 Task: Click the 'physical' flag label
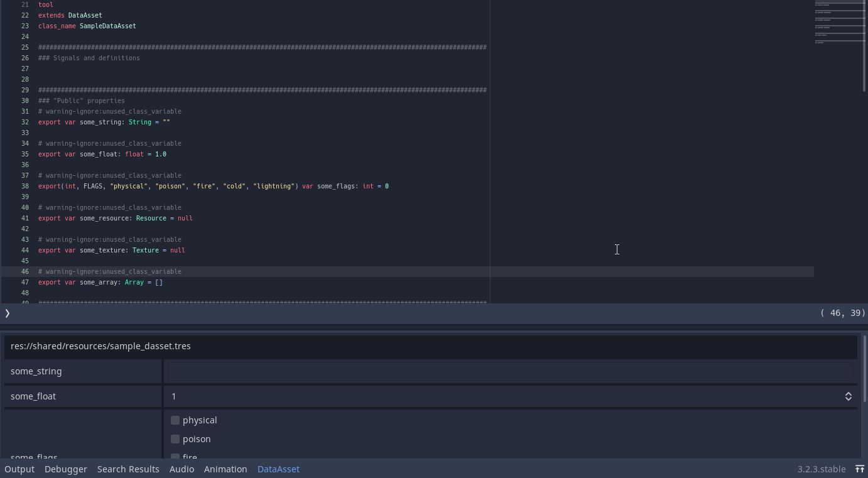click(x=200, y=420)
